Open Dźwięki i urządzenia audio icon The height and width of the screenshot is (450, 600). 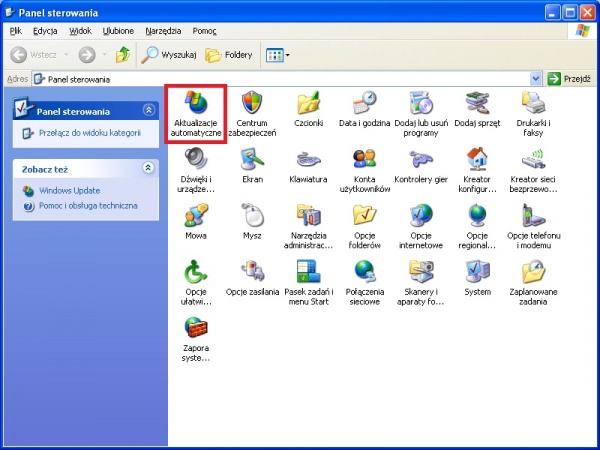(196, 170)
